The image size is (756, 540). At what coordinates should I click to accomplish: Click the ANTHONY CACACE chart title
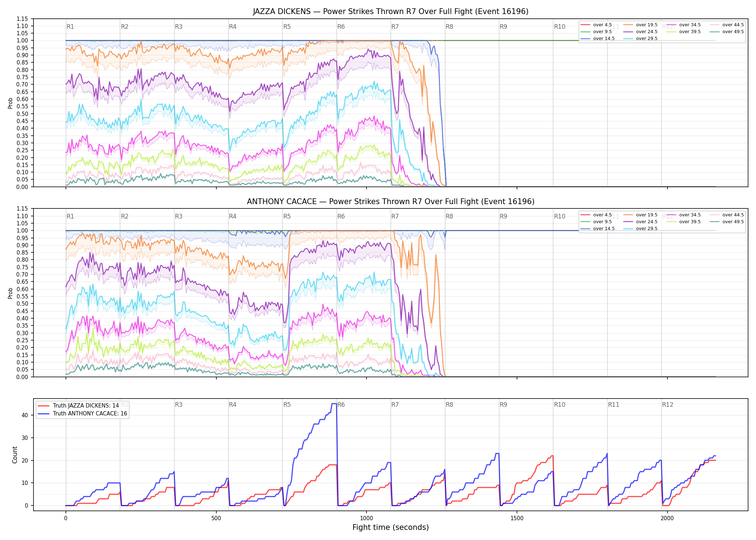[391, 202]
